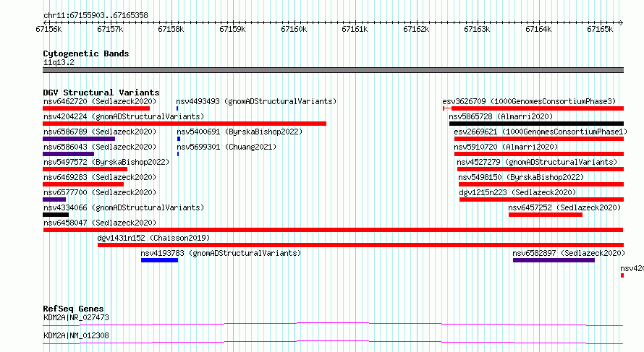Click the DGV Structural Variants track title
Viewport: 644px width, 352px height.
pos(101,93)
